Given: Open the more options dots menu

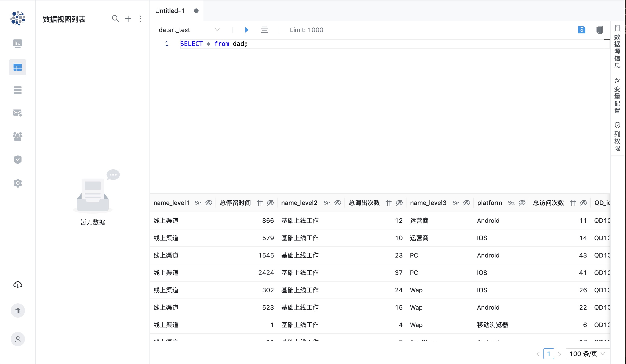Looking at the screenshot, I should pos(141,19).
